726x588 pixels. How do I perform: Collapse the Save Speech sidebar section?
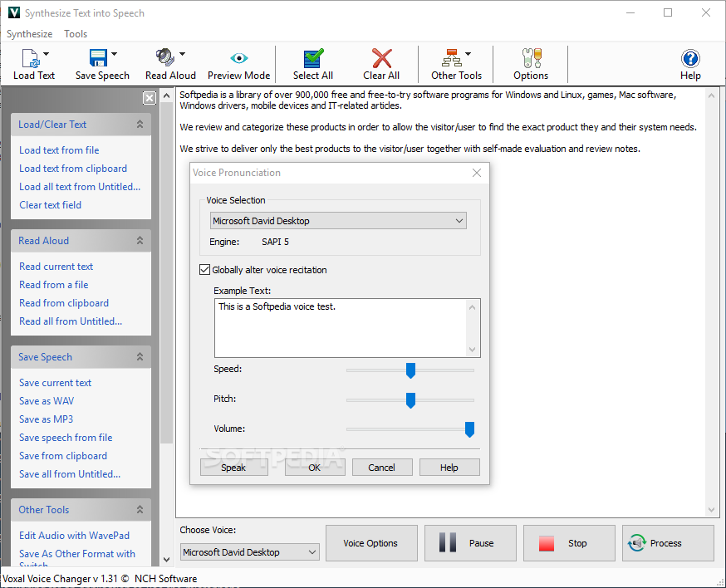[x=140, y=356]
